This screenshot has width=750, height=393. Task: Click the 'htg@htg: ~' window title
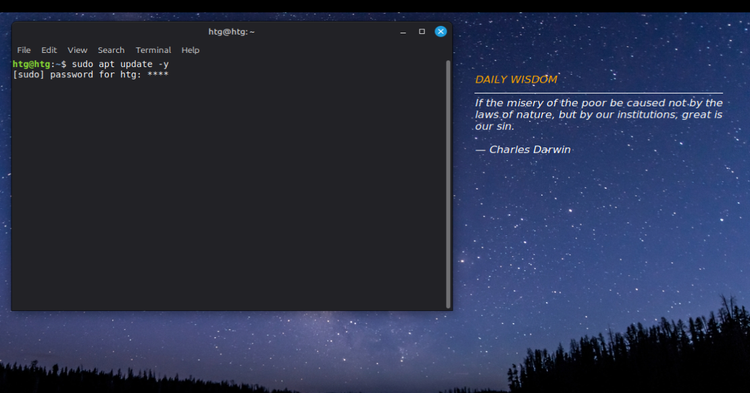point(232,32)
